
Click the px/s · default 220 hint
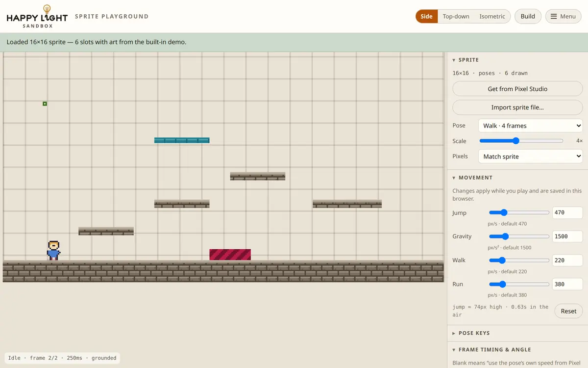point(507,271)
